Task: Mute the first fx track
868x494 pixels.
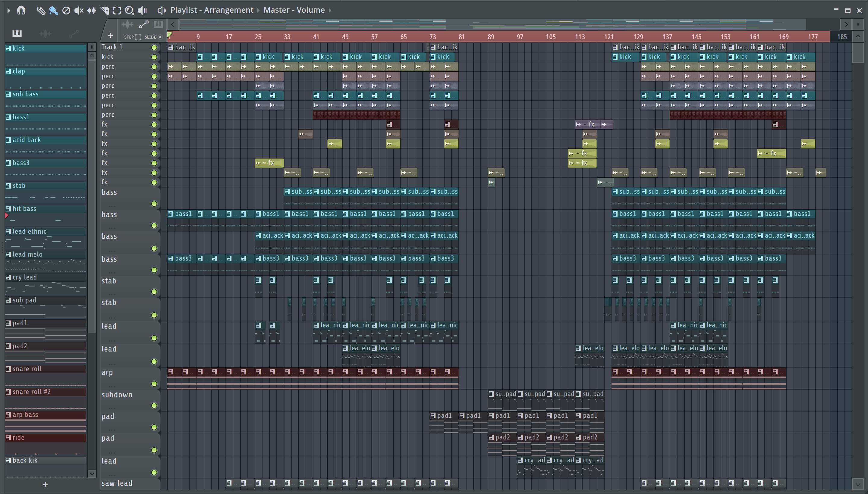Action: pyautogui.click(x=154, y=124)
